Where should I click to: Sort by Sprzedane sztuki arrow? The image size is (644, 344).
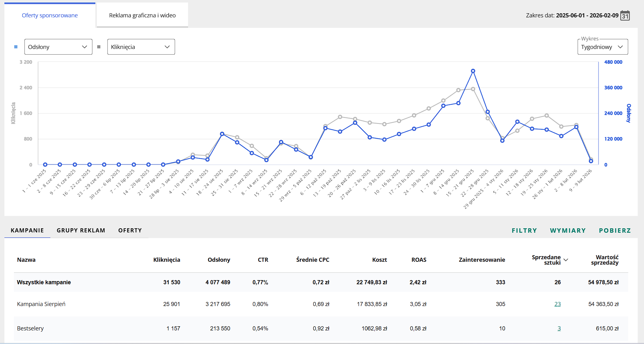(566, 260)
